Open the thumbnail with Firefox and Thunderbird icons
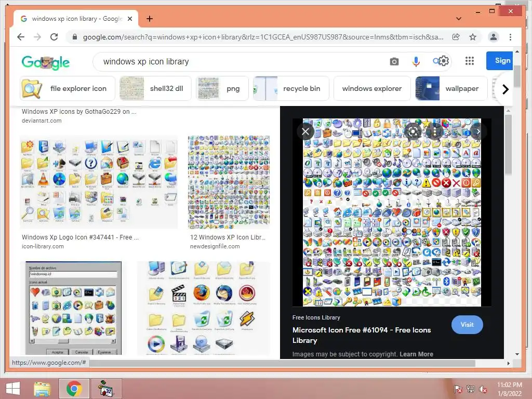The height and width of the screenshot is (399, 532). [203, 308]
